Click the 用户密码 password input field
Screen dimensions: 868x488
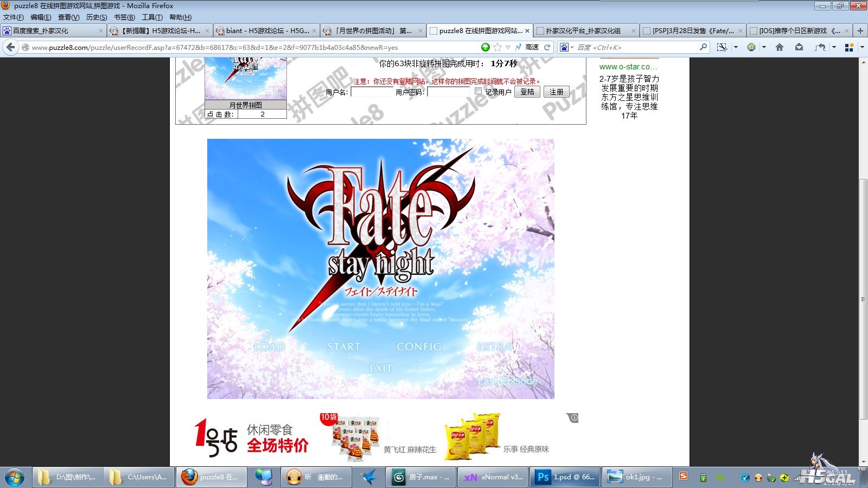(448, 92)
